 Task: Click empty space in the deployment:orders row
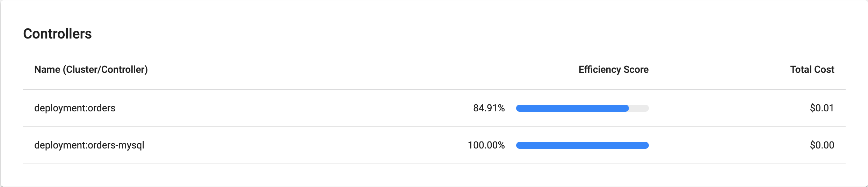click(280, 108)
